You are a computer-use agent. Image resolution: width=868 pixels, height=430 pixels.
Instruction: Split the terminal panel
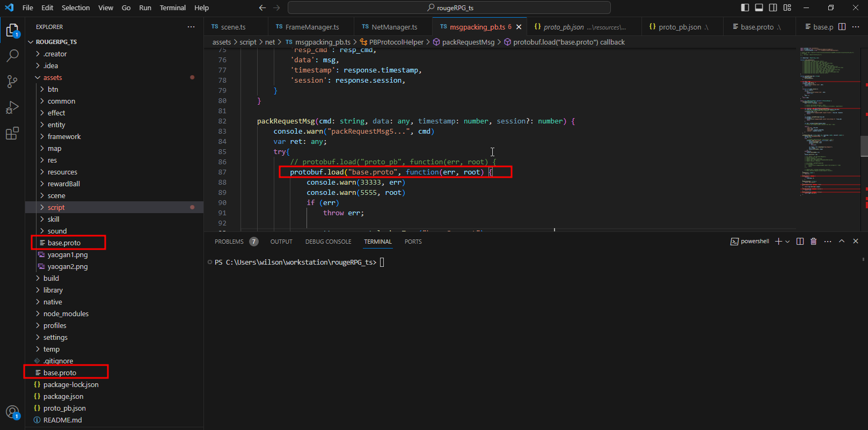(800, 242)
